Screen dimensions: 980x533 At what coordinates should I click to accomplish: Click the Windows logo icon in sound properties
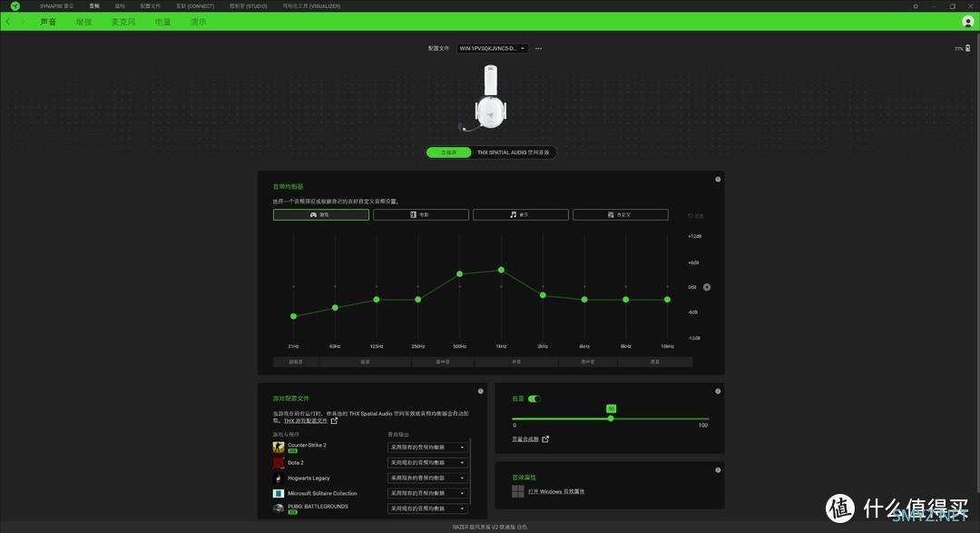[x=517, y=492]
